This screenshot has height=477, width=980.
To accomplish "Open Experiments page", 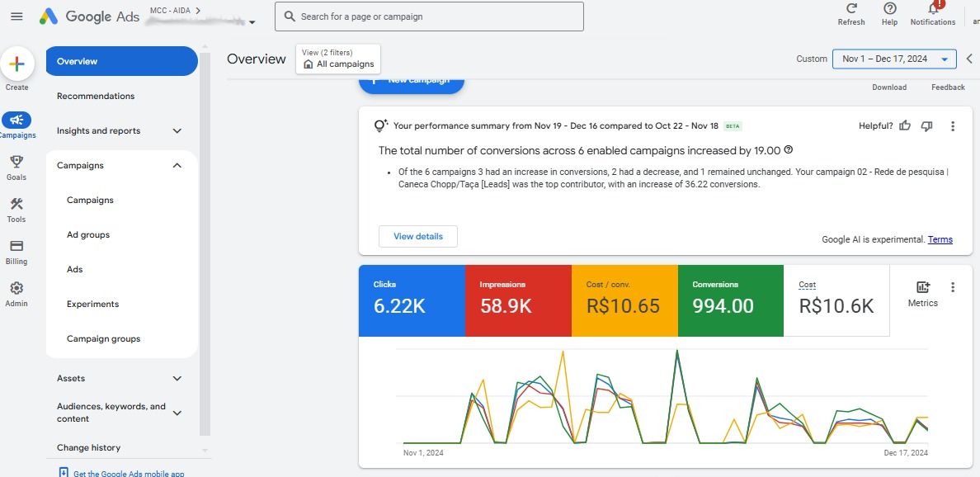I will (x=92, y=305).
